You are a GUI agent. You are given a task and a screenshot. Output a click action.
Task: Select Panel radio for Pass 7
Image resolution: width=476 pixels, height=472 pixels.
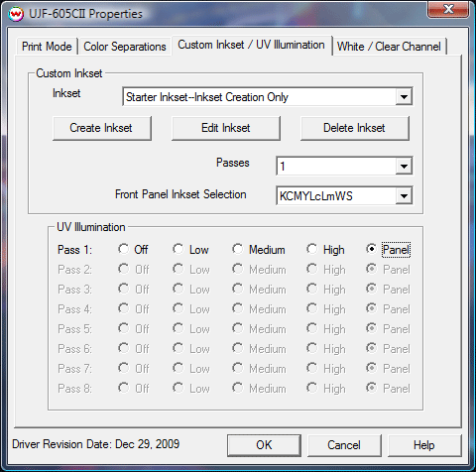coord(371,368)
